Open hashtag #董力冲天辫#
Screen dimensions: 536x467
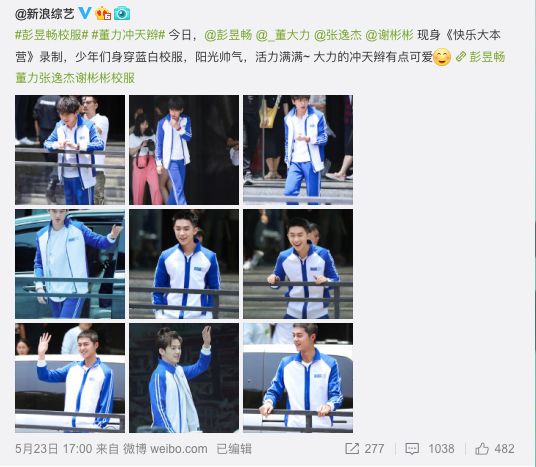pos(129,35)
